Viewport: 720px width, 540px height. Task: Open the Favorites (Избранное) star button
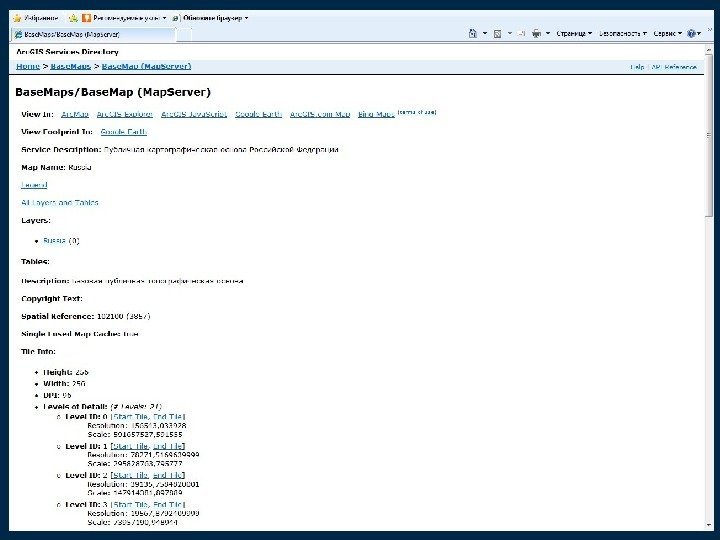pyautogui.click(x=36, y=18)
